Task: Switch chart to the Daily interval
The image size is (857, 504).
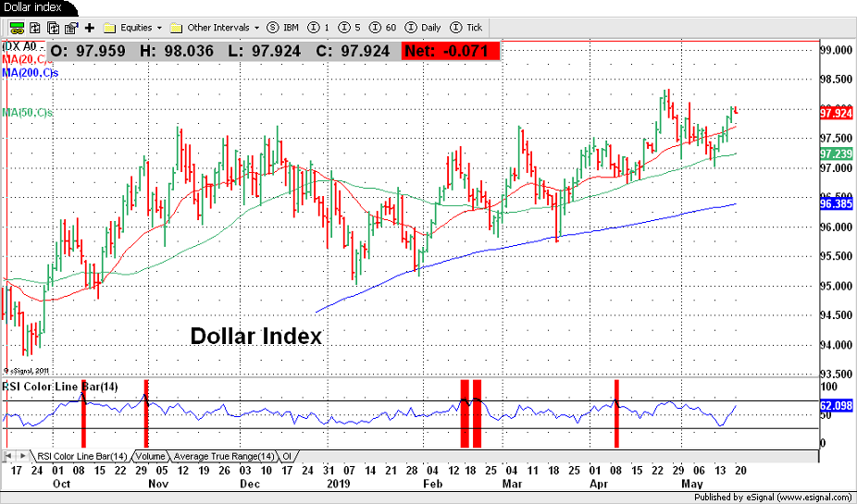Action: (423, 28)
